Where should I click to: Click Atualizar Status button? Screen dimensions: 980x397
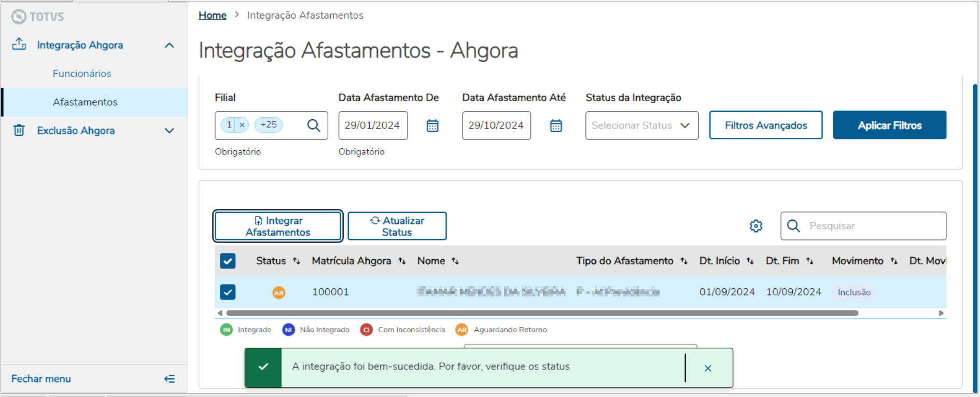point(397,226)
